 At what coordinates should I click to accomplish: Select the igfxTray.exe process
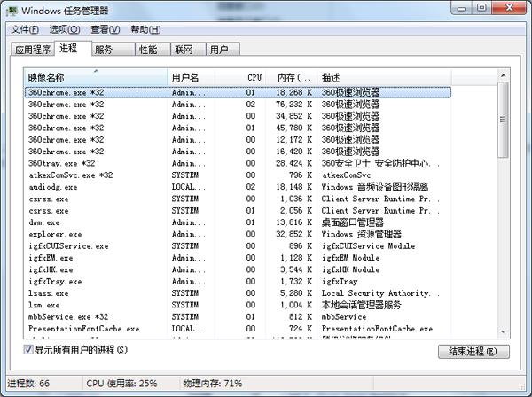238,282
